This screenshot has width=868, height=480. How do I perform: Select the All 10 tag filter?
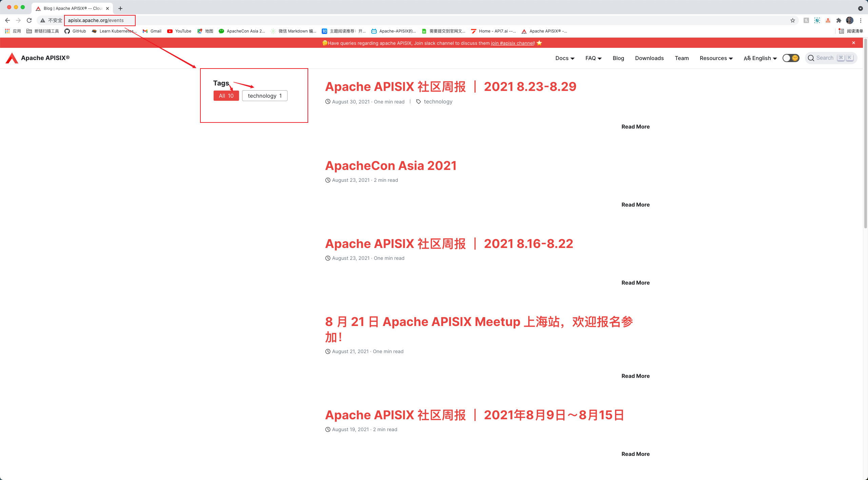coord(226,96)
